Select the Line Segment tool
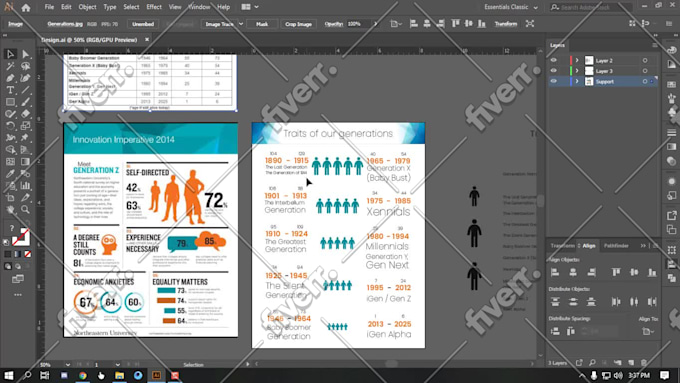The height and width of the screenshot is (383, 680). [25, 90]
